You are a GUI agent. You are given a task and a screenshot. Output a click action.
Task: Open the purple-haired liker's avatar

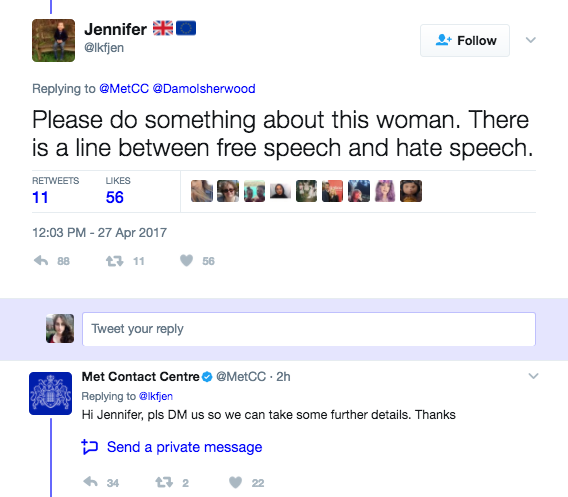pyautogui.click(x=385, y=191)
